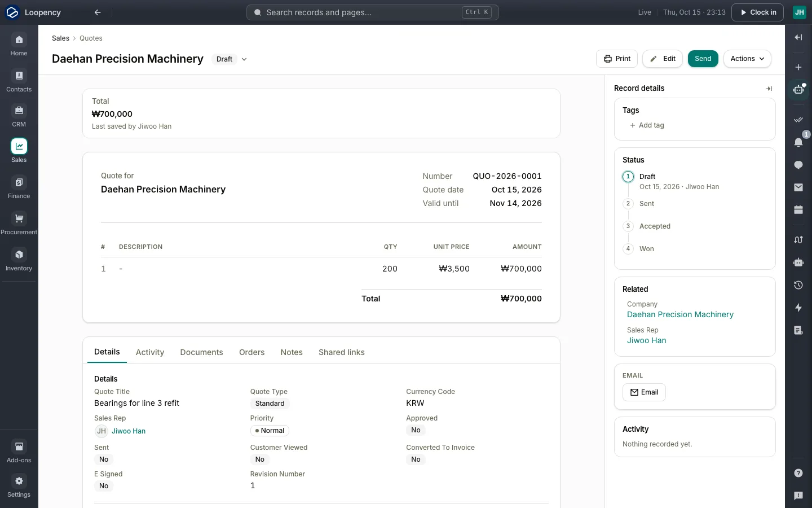Click the search records and pages field
The width and height of the screenshot is (812, 508).
373,12
